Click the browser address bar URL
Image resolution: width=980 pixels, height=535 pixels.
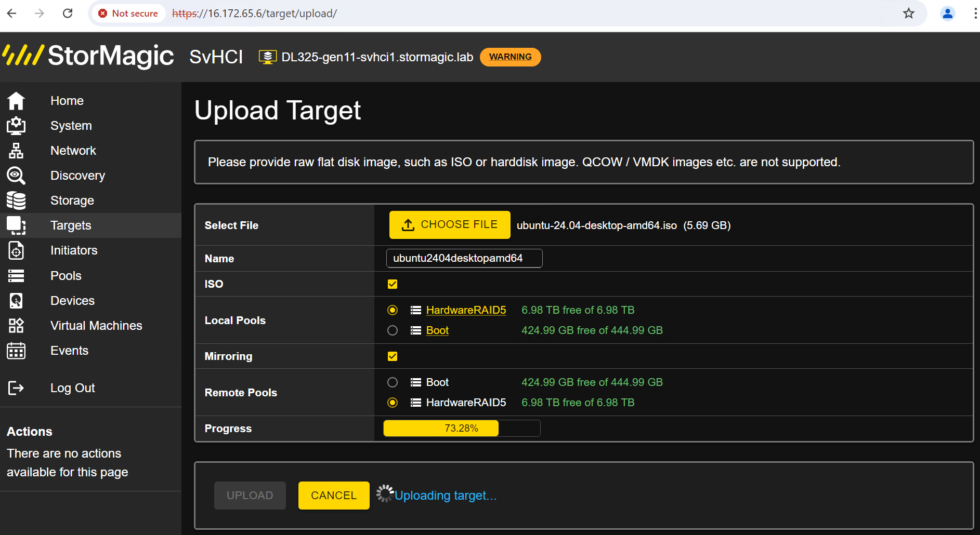[x=254, y=14]
